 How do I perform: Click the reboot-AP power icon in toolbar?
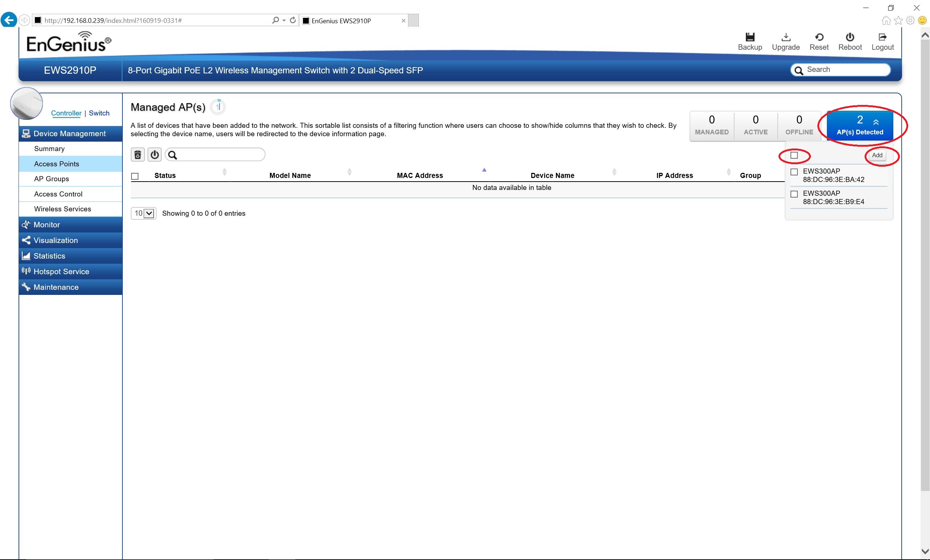click(x=154, y=155)
